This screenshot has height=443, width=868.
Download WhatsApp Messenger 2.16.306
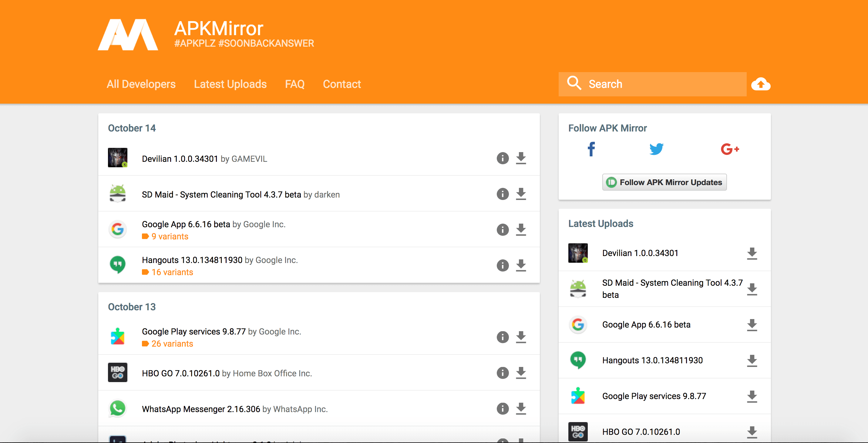point(521,408)
